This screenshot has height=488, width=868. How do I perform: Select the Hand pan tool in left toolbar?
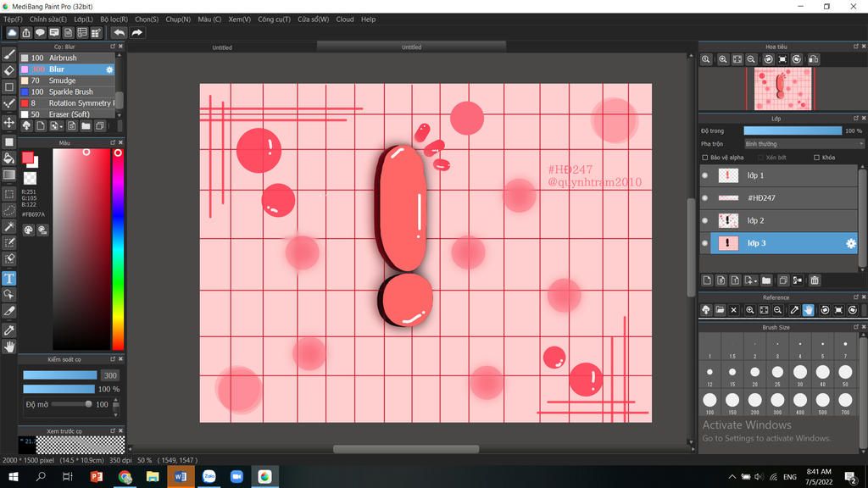(8, 347)
